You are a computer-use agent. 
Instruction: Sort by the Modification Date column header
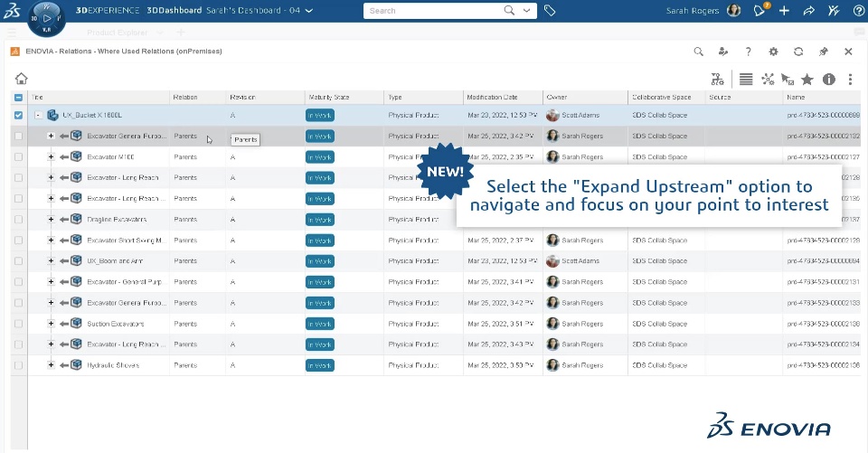click(x=492, y=98)
